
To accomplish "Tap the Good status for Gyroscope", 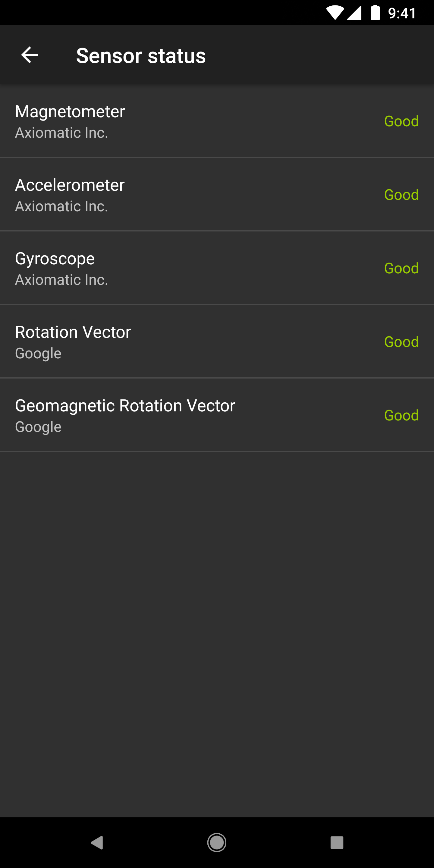I will [x=401, y=268].
